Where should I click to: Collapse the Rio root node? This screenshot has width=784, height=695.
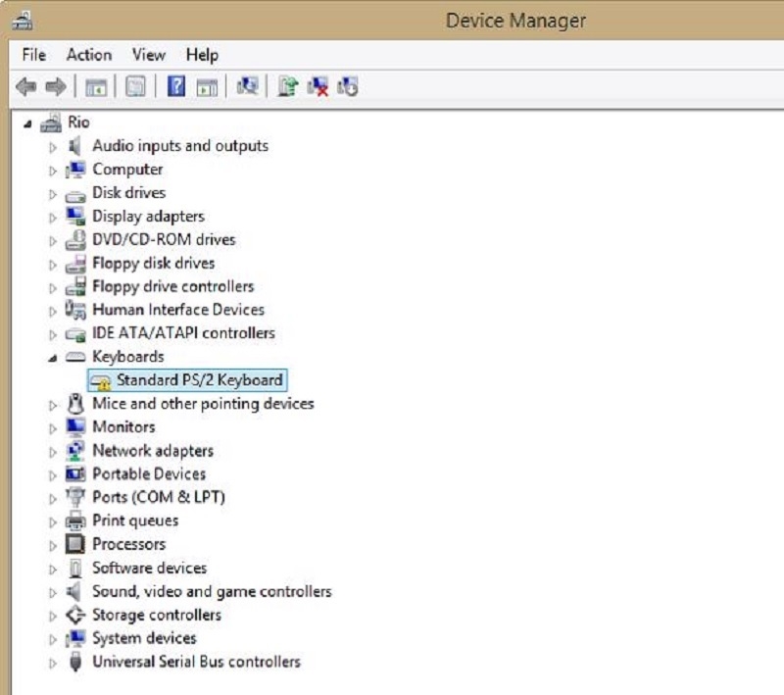coord(28,124)
